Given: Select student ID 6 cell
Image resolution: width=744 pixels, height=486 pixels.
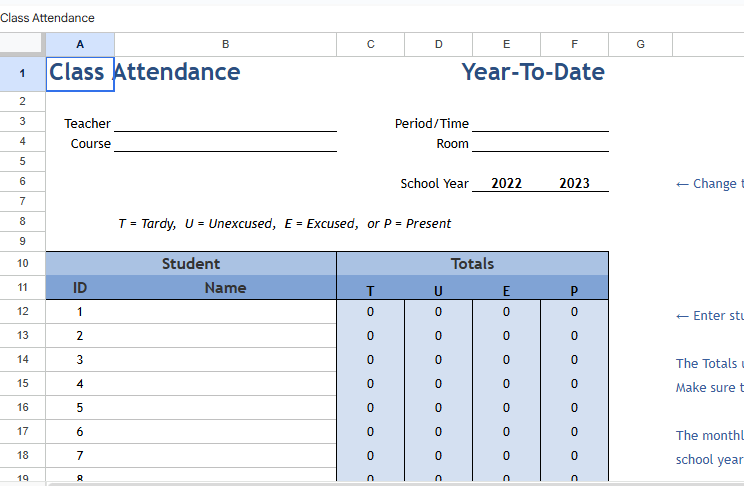Looking at the screenshot, I should (80, 431).
